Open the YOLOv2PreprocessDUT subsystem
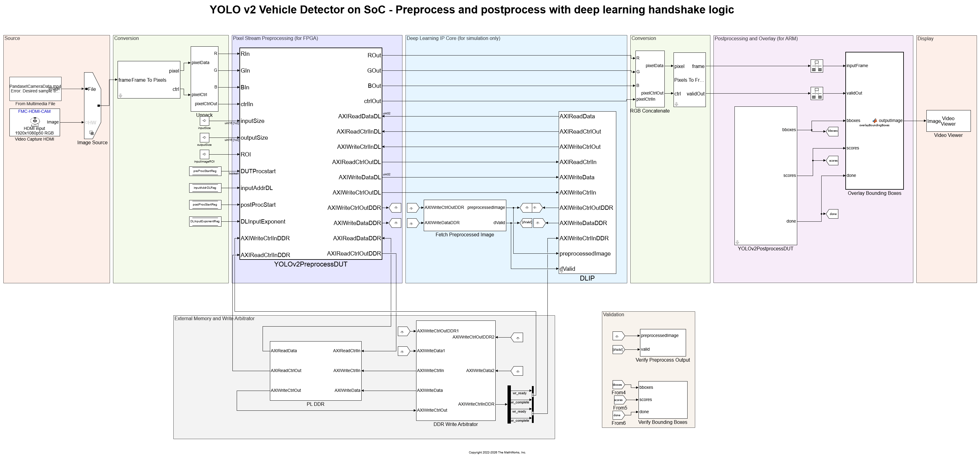The image size is (980, 458). coord(311,154)
